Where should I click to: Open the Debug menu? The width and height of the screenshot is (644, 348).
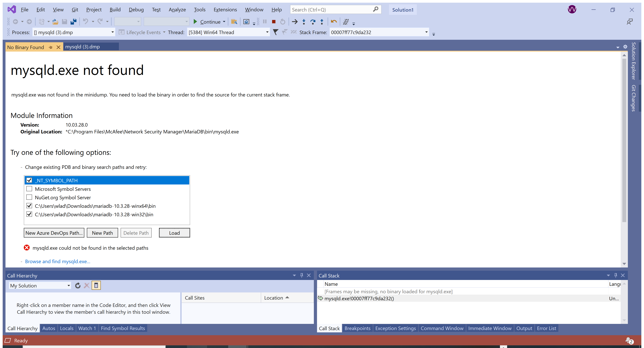136,9
